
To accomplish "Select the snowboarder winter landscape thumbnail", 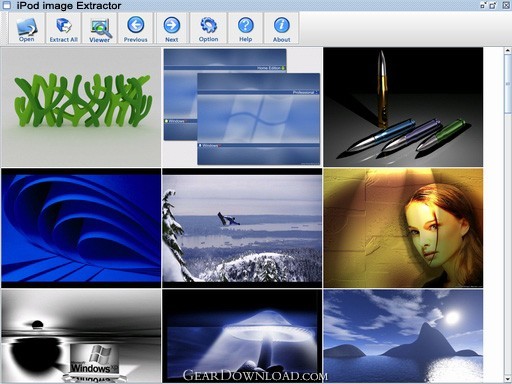I will (x=242, y=228).
